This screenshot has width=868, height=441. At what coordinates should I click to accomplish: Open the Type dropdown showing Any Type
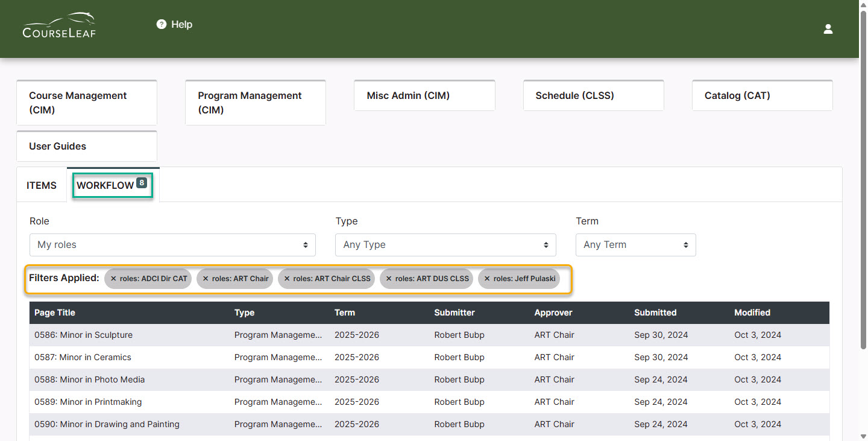(x=445, y=244)
